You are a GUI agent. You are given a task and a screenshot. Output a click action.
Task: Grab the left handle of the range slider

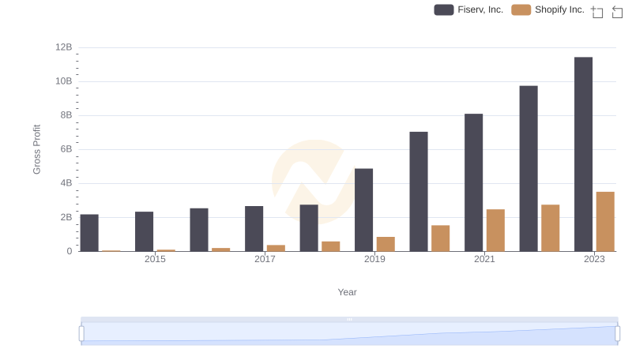[x=81, y=334]
